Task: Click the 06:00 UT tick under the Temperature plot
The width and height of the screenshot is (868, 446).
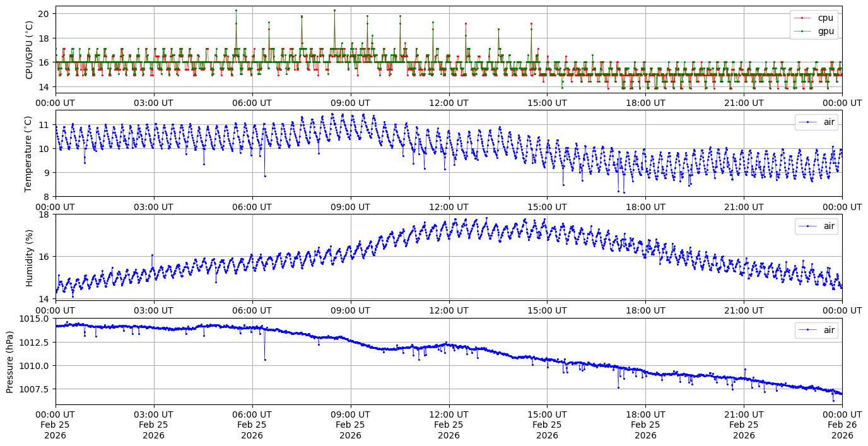Action: coord(252,206)
